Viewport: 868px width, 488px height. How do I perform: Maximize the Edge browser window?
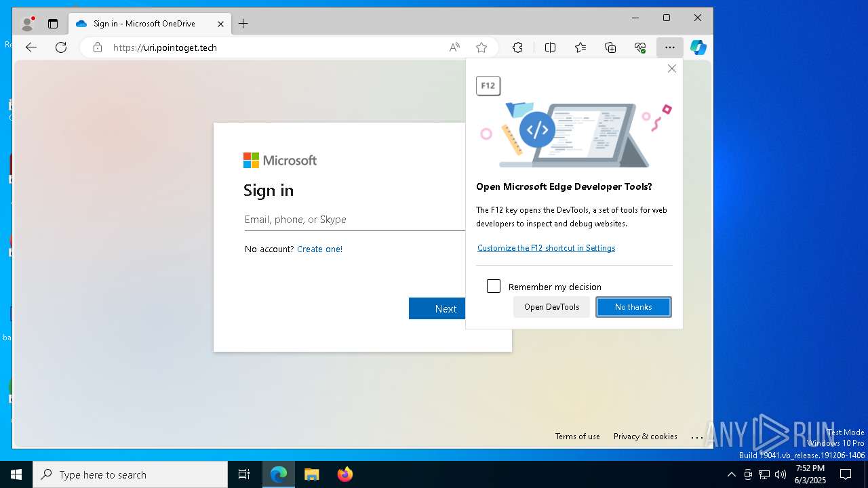667,18
